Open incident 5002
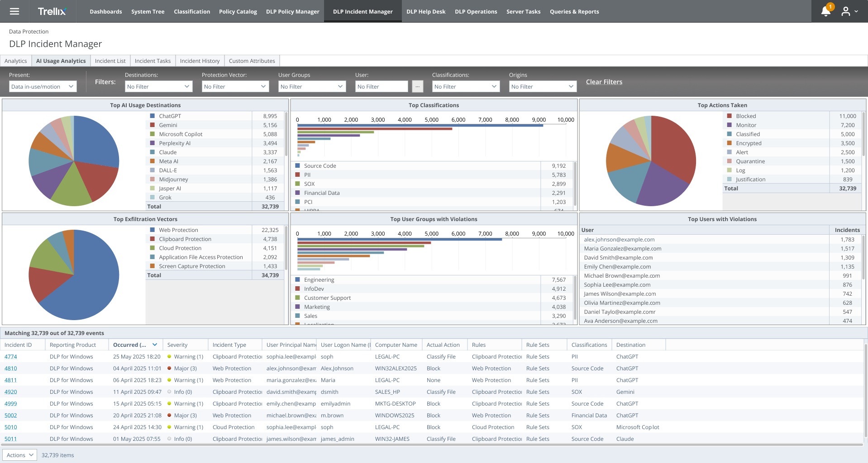Screen dimensions: 868x463 [11, 416]
